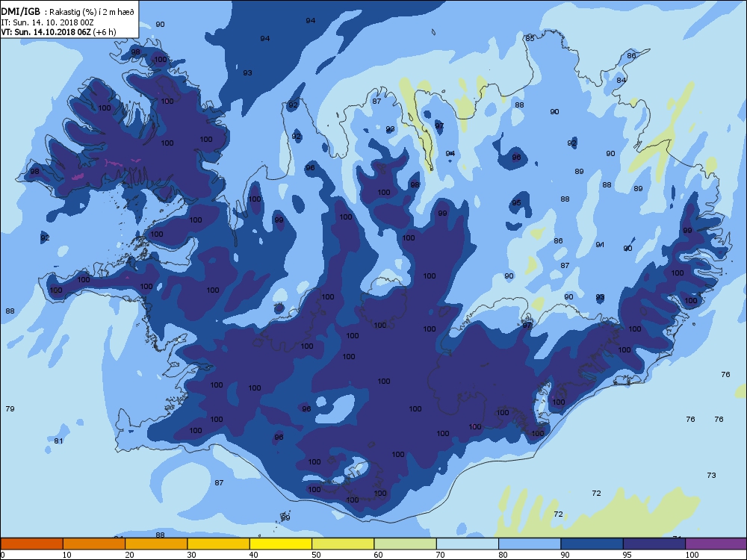Select the 30–40 amber legend swatch
This screenshot has height=560, width=747.
point(219,544)
